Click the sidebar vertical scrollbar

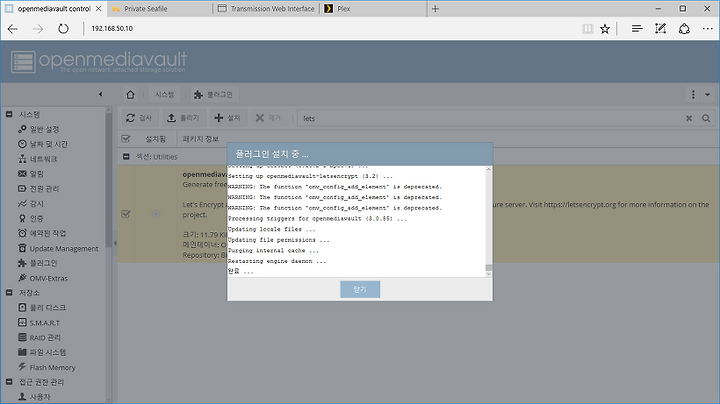(x=109, y=179)
